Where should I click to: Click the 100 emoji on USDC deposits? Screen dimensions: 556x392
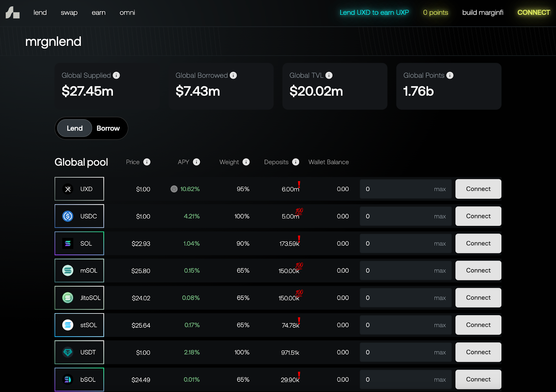coord(299,211)
